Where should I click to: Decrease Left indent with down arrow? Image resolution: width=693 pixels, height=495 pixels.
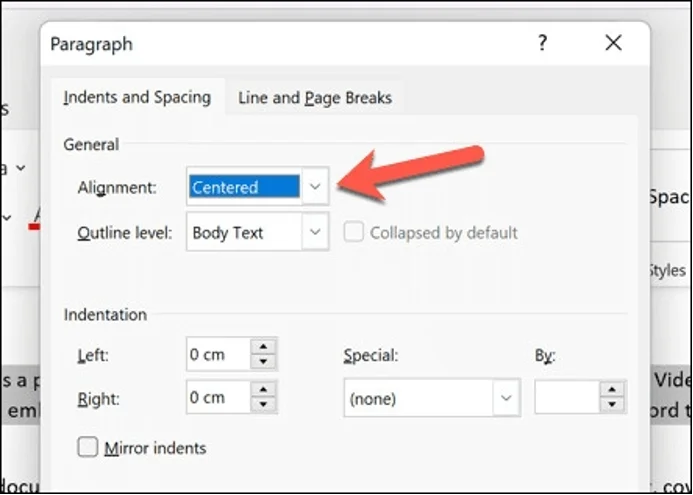(x=263, y=360)
